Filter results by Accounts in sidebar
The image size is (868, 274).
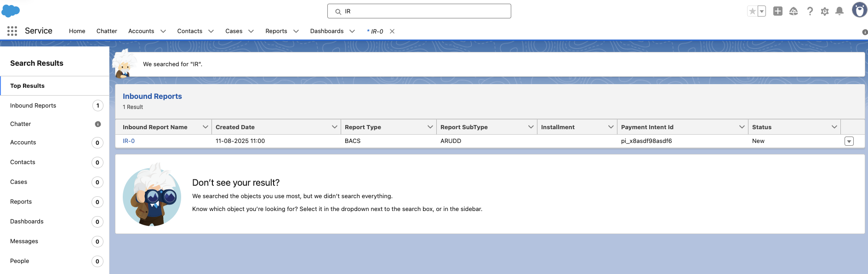point(55,143)
